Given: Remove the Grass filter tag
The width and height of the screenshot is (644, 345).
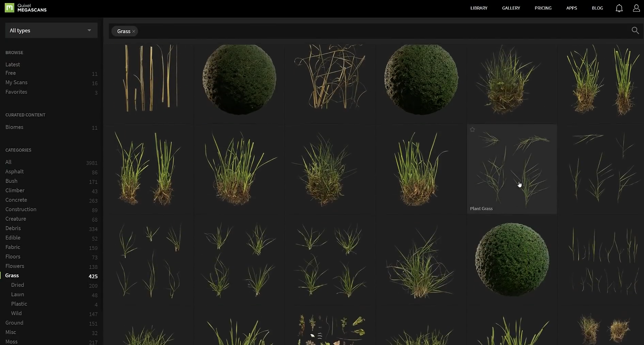Looking at the screenshot, I should click(134, 31).
